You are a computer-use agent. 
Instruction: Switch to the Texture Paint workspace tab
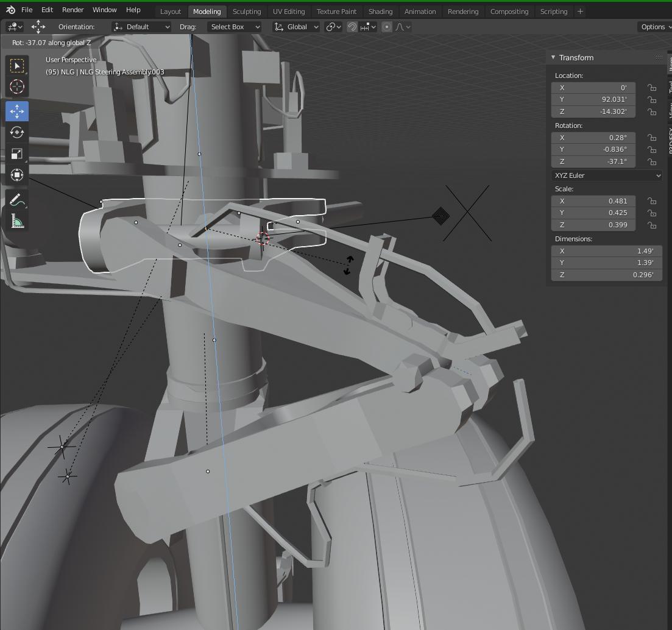tap(336, 12)
